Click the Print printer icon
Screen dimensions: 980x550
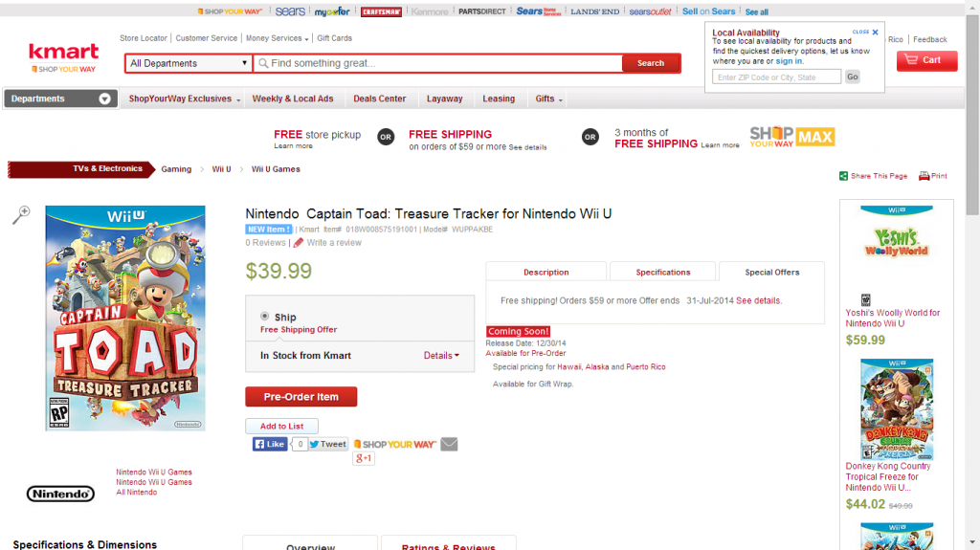coord(924,176)
